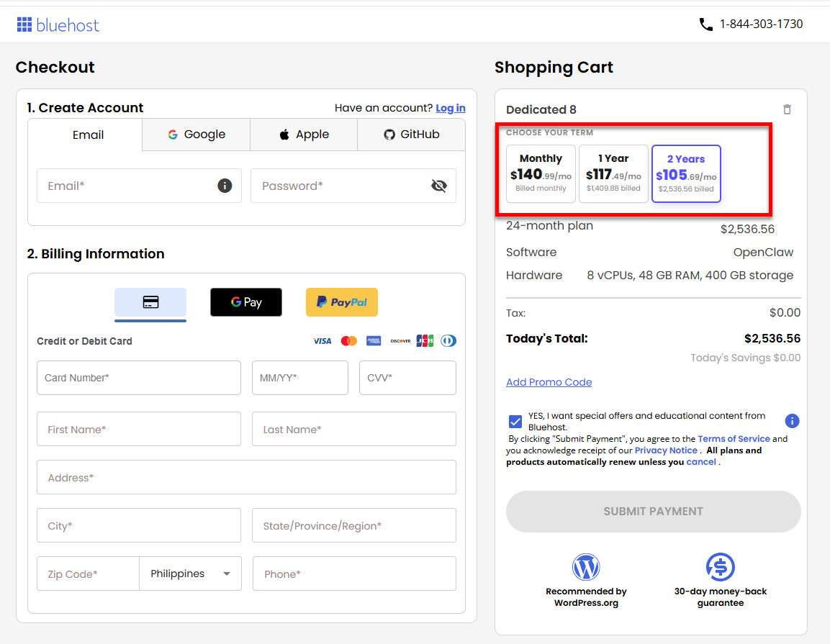This screenshot has height=644, width=830.
Task: Click the Visa card logo
Action: (x=322, y=341)
